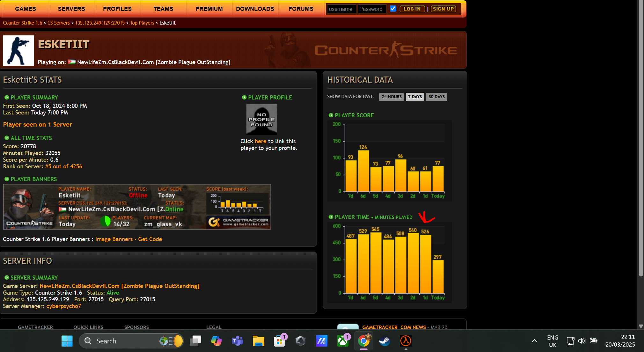Click the LOG IN button
This screenshot has width=644, height=352.
[412, 9]
